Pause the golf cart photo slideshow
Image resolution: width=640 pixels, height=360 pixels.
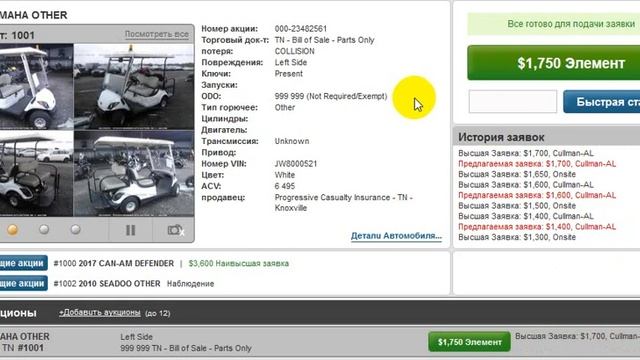[x=130, y=230]
